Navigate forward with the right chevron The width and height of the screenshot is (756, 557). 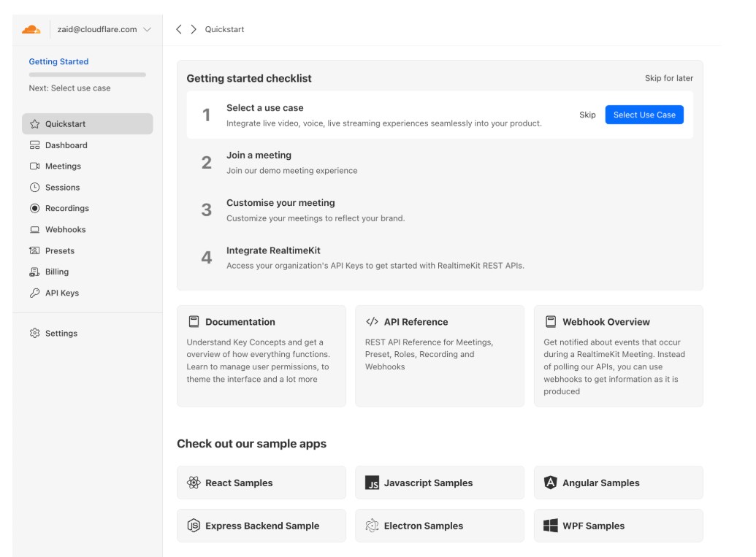click(194, 30)
